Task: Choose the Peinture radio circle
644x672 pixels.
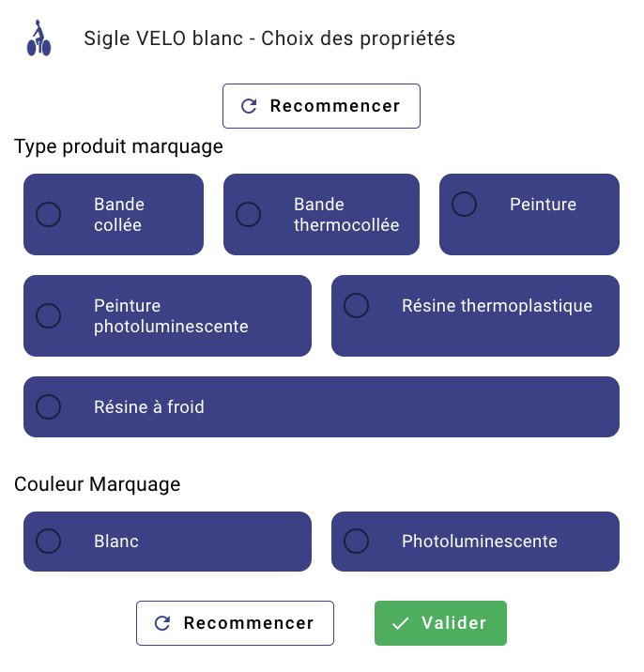Action: click(465, 204)
